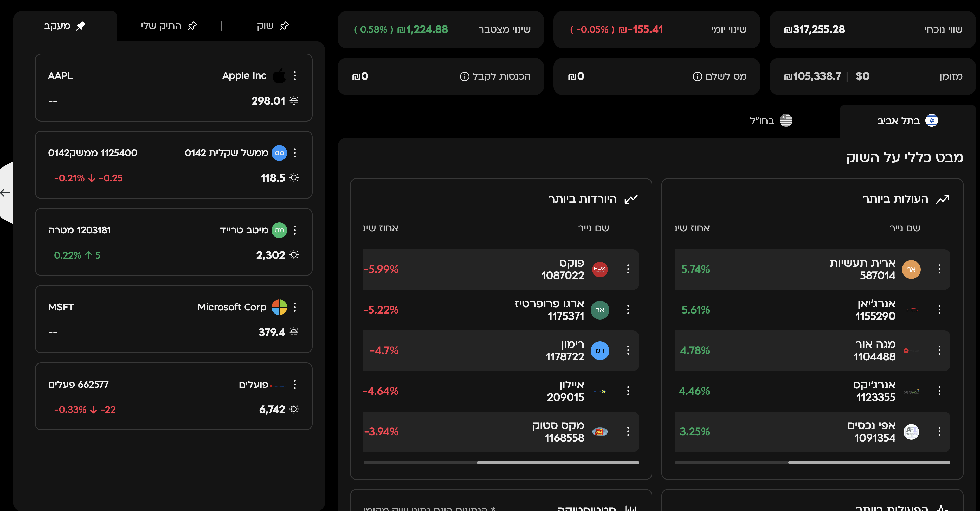
Task: Toggle the pin icon for התיק שלי
Action: [x=192, y=26]
